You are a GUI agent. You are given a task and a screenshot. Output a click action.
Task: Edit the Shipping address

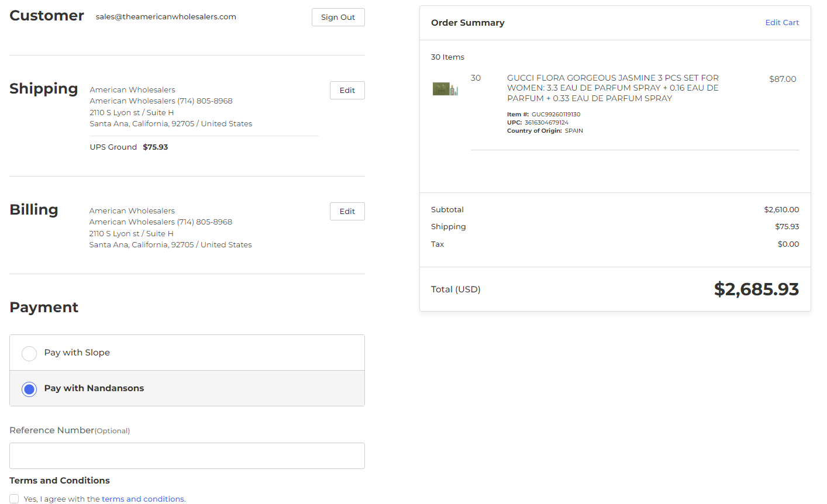(347, 91)
